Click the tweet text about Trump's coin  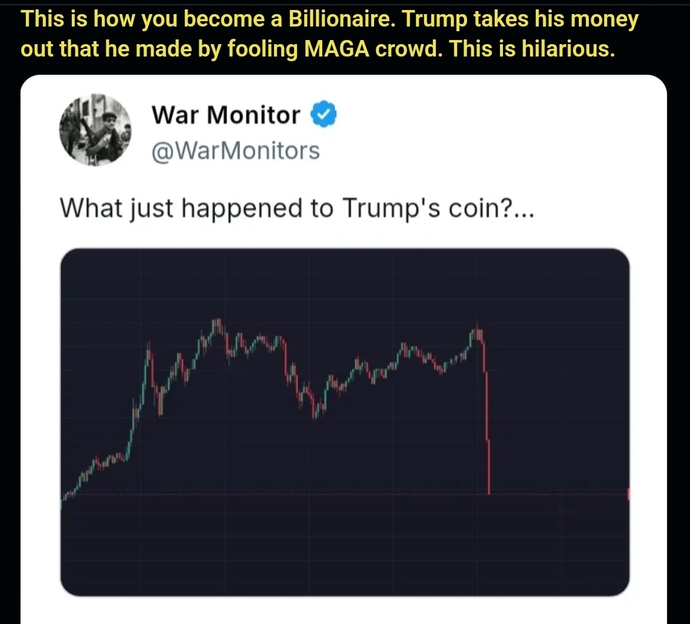[297, 208]
